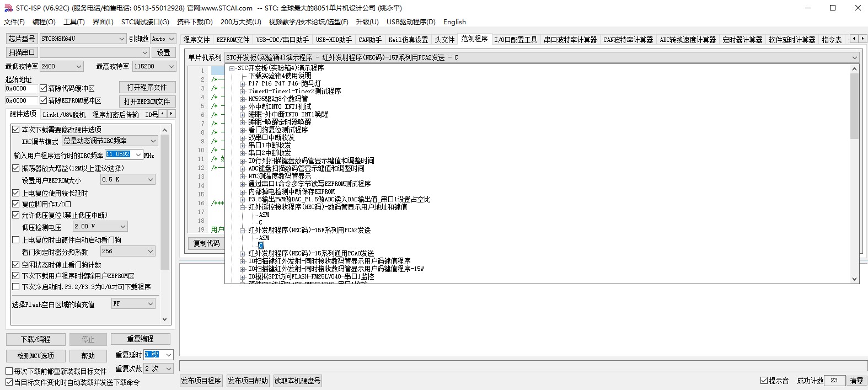Expand IO模拟SPI访问FLASH-PM25LV040 node

[242, 277]
